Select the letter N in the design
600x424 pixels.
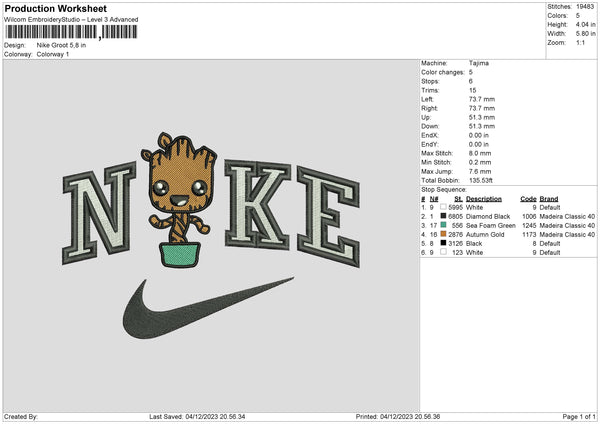(x=99, y=212)
